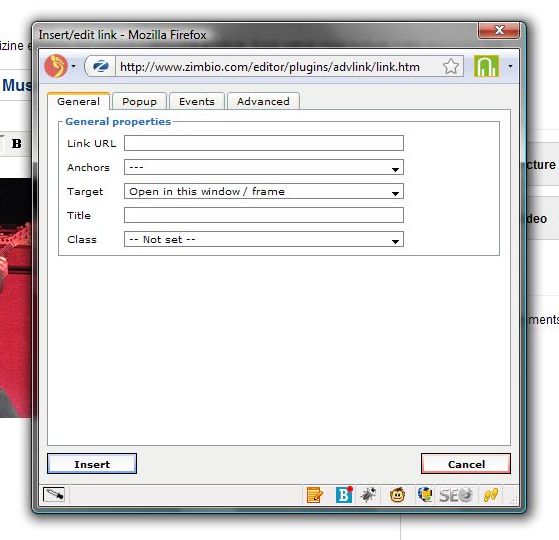This screenshot has width=559, height=540.
Task: Click the SEO status bar icon
Action: pyautogui.click(x=456, y=495)
